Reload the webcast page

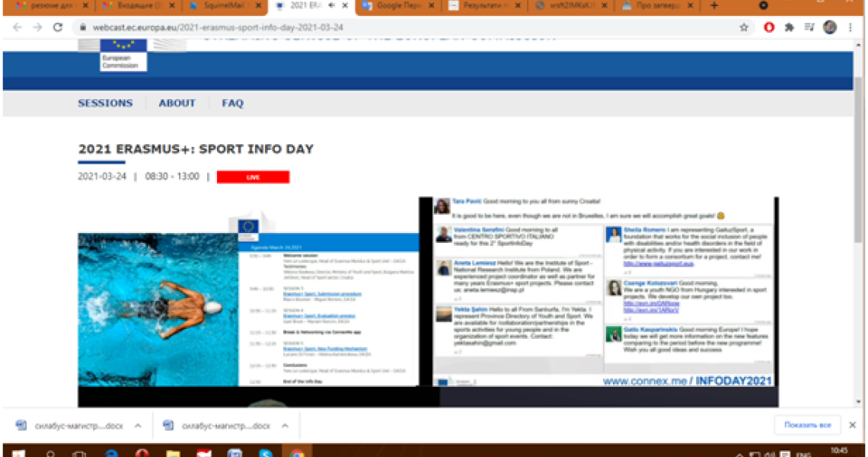58,27
